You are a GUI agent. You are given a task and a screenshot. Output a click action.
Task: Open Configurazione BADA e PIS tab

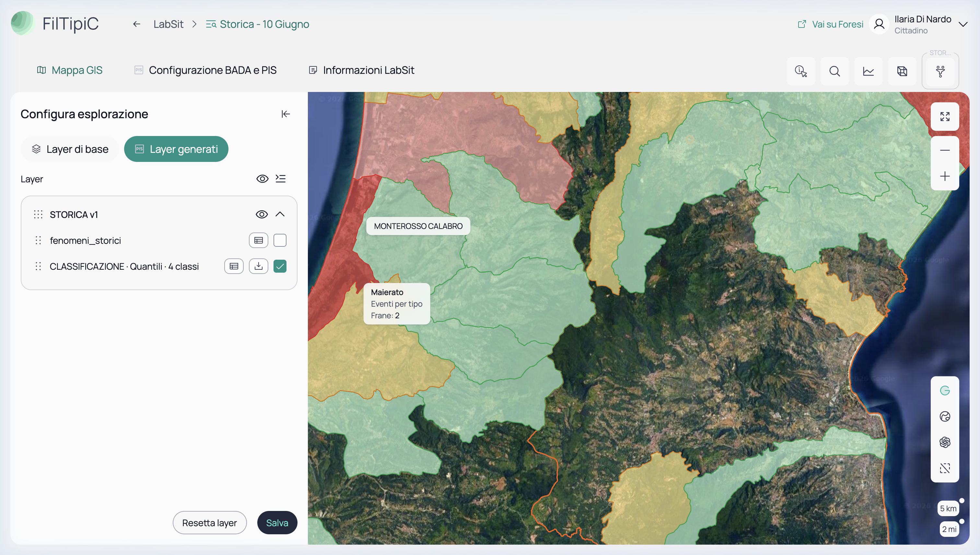coord(205,70)
